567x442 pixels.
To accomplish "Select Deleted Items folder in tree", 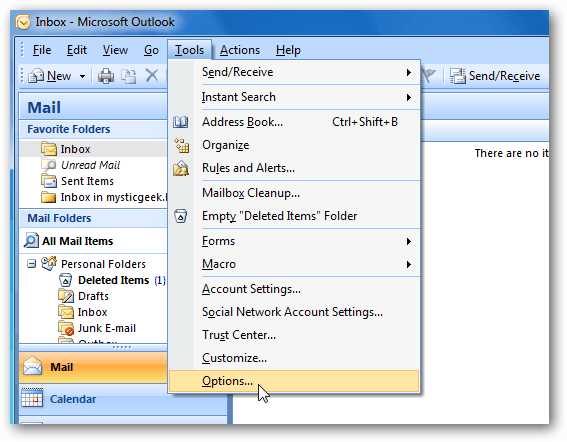I will [114, 280].
